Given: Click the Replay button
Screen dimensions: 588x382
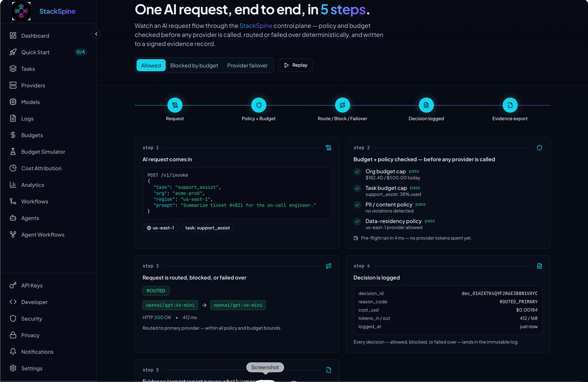Looking at the screenshot, I should point(296,65).
